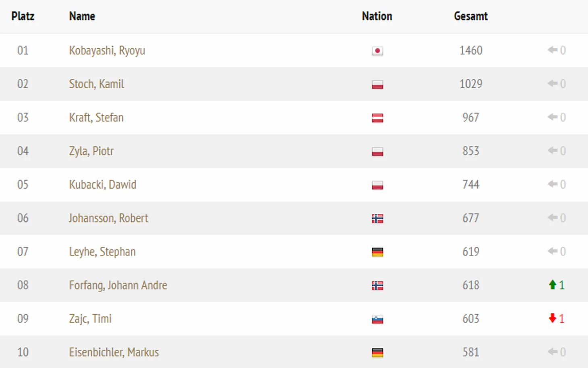Click grey no-change arrow in Kobayashi row
This screenshot has width=588, height=368.
pos(552,50)
